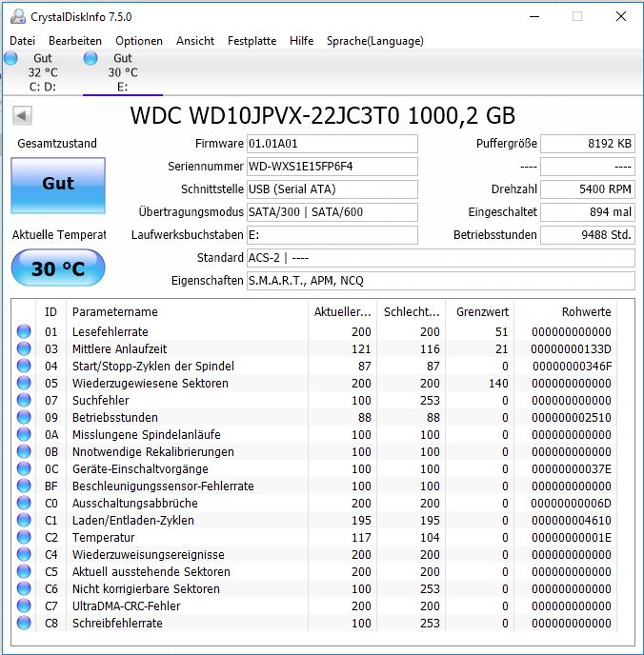Click status orb for row ID 09
Viewport: 644px width, 655px height.
24,417
